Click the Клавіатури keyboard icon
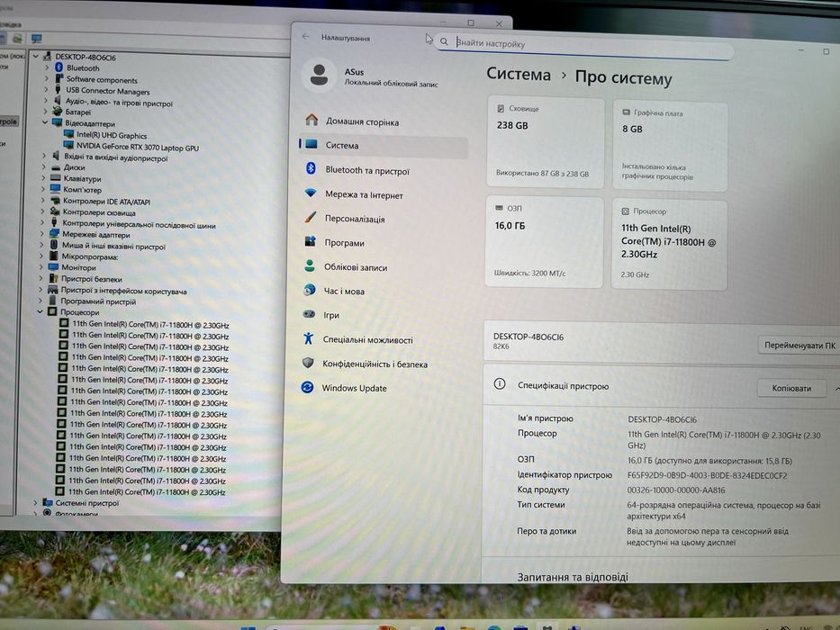Image resolution: width=840 pixels, height=630 pixels. (x=56, y=178)
